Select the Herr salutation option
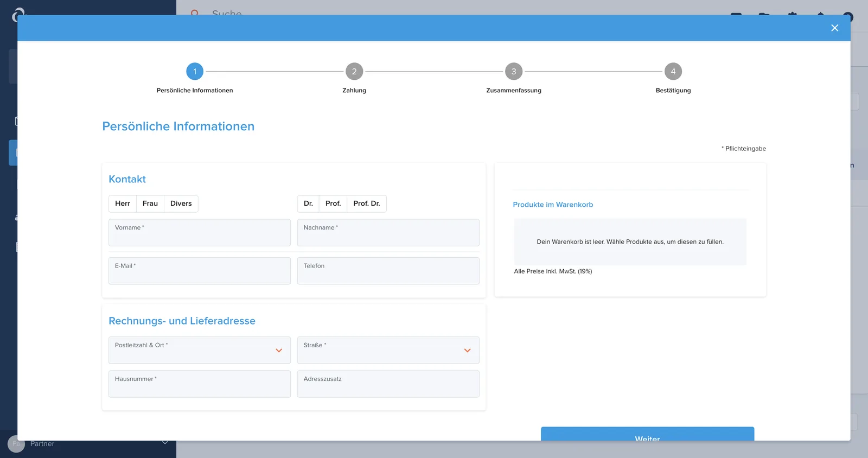Viewport: 868px width, 458px height. coord(123,203)
